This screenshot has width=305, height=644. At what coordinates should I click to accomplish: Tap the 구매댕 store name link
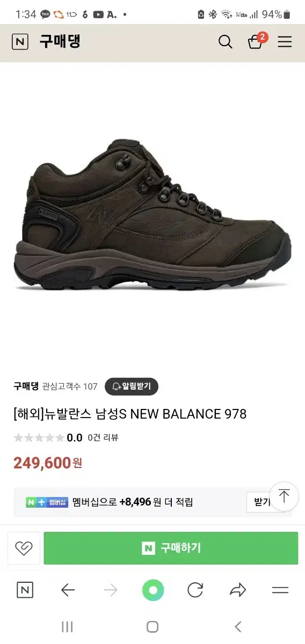[x=26, y=386]
